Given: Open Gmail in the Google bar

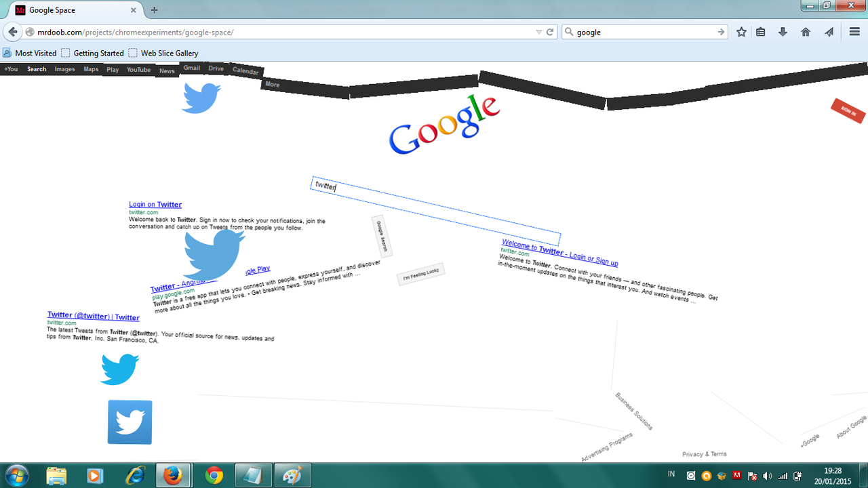Looking at the screenshot, I should 192,68.
